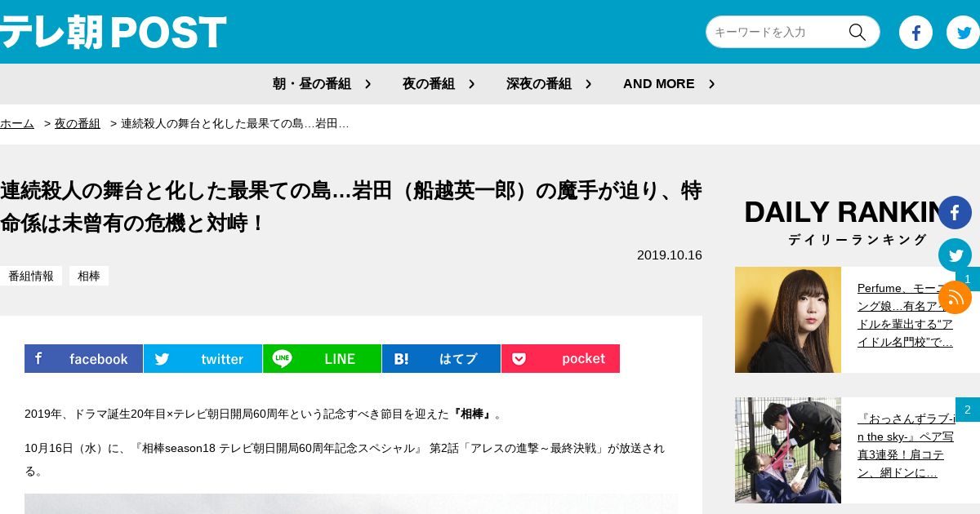Open the header Facebook icon
The image size is (980, 514).
915,33
